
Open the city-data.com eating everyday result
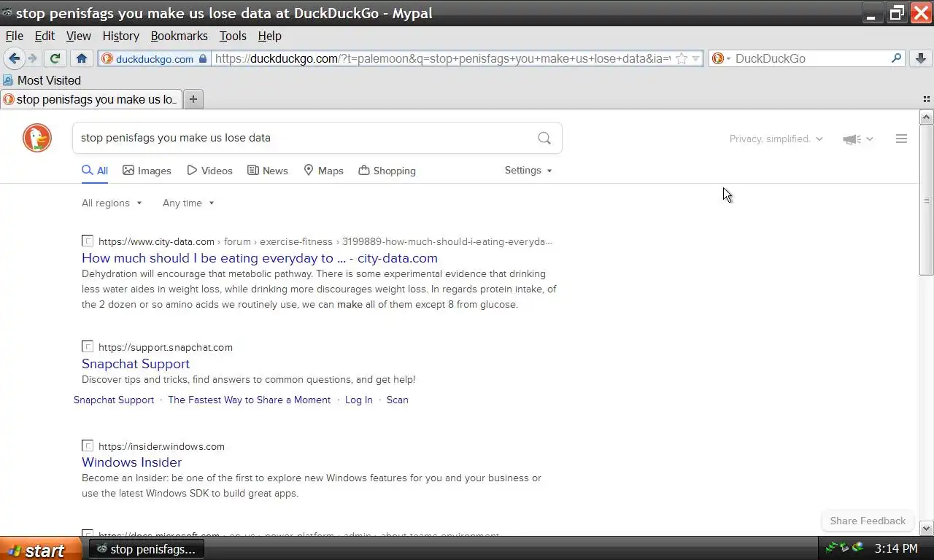pyautogui.click(x=260, y=258)
